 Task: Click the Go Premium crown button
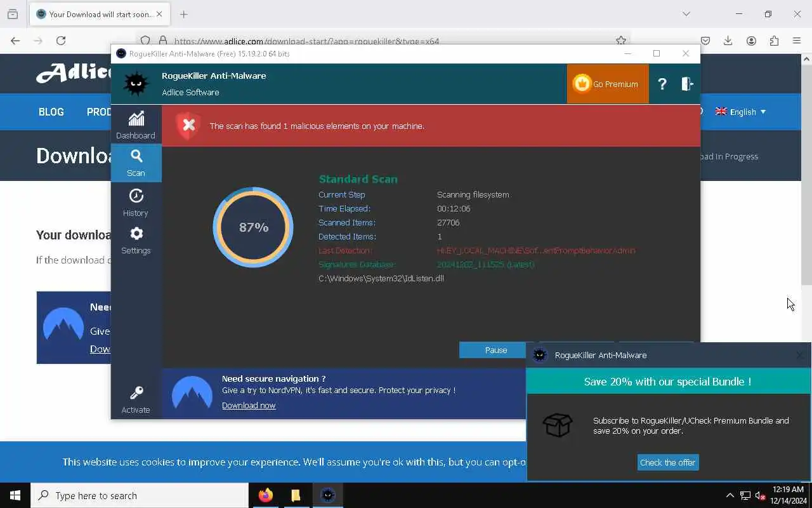click(x=607, y=84)
